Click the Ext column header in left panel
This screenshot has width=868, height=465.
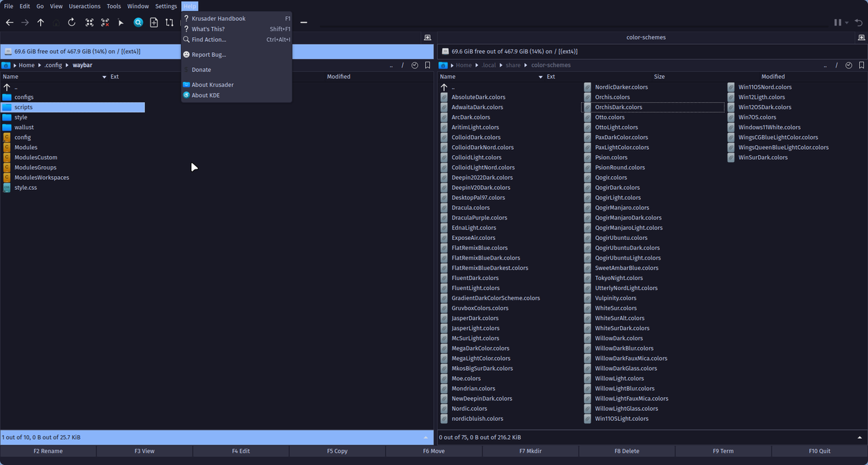tap(115, 77)
